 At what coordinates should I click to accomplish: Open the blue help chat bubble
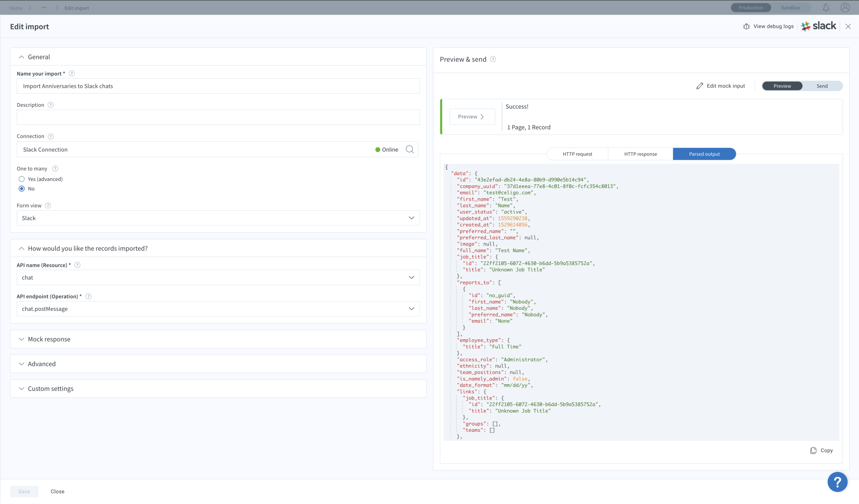tap(837, 482)
